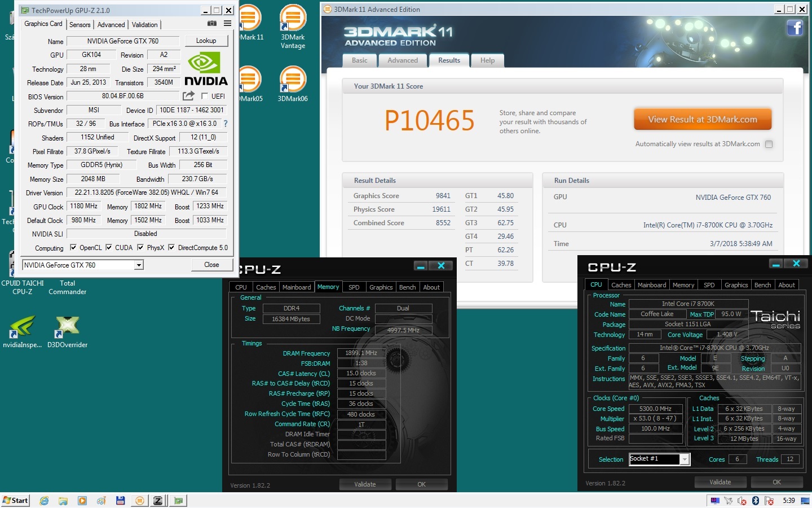The height and width of the screenshot is (508, 812).
Task: Enable automatically view results at 3DMark.com
Action: [x=769, y=144]
